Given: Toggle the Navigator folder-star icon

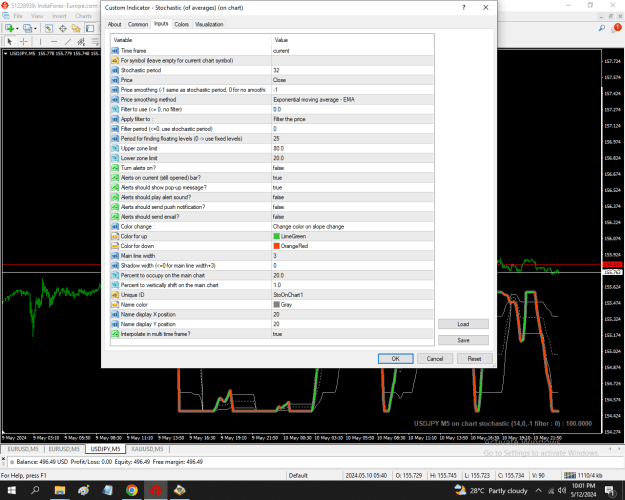Looking at the screenshot, I should click(76, 28).
